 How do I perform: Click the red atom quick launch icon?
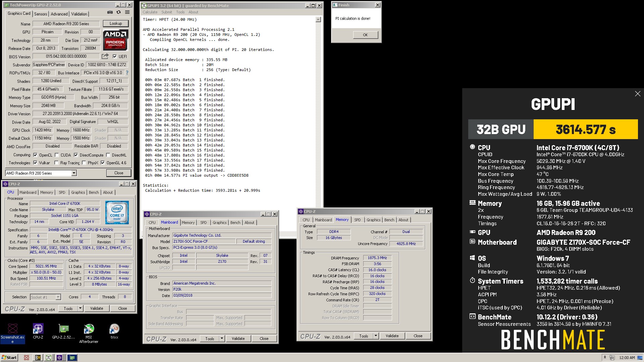[x=26, y=358]
